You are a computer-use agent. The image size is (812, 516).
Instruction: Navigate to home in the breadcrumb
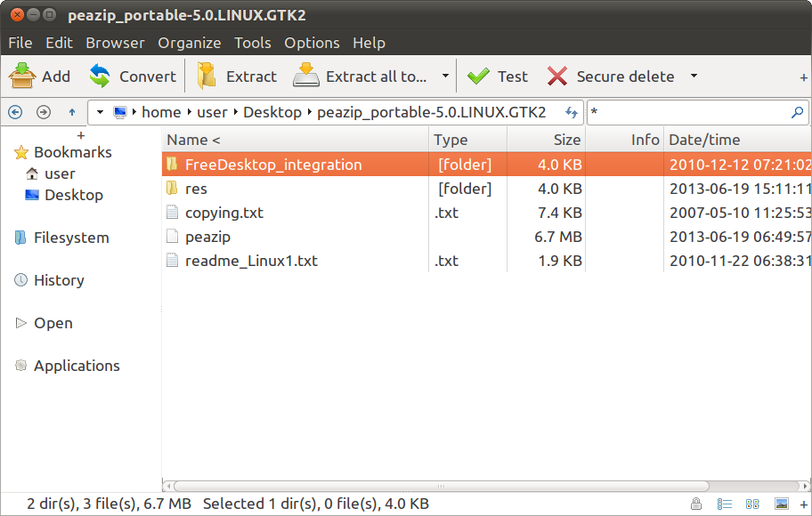[x=161, y=112]
